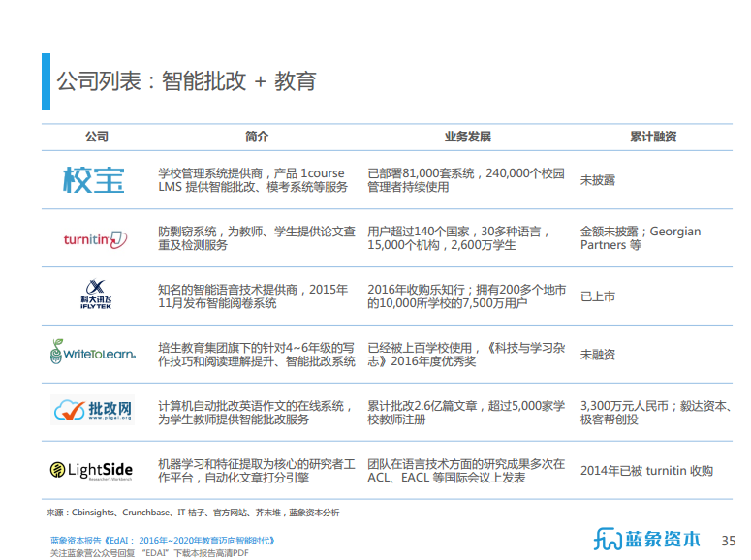751x560 pixels.
Task: Select the source line 来源：Cbinsights、Crunchbase
Action: click(x=193, y=513)
